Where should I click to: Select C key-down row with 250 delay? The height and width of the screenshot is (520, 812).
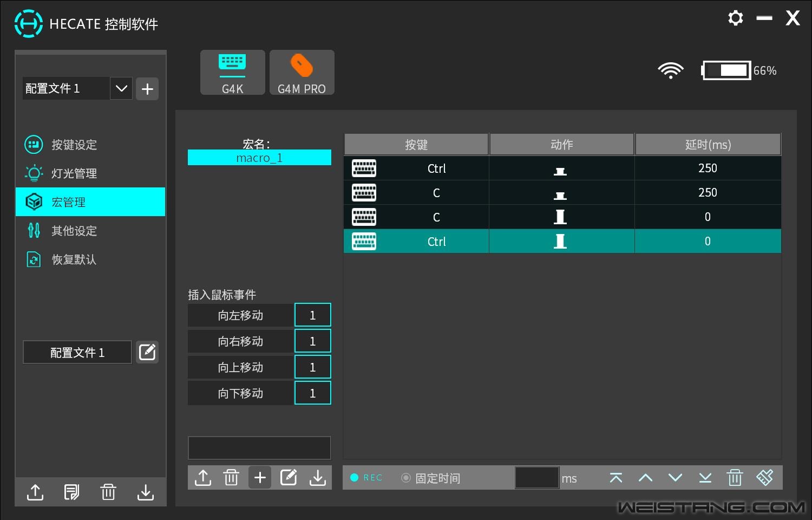click(x=562, y=192)
